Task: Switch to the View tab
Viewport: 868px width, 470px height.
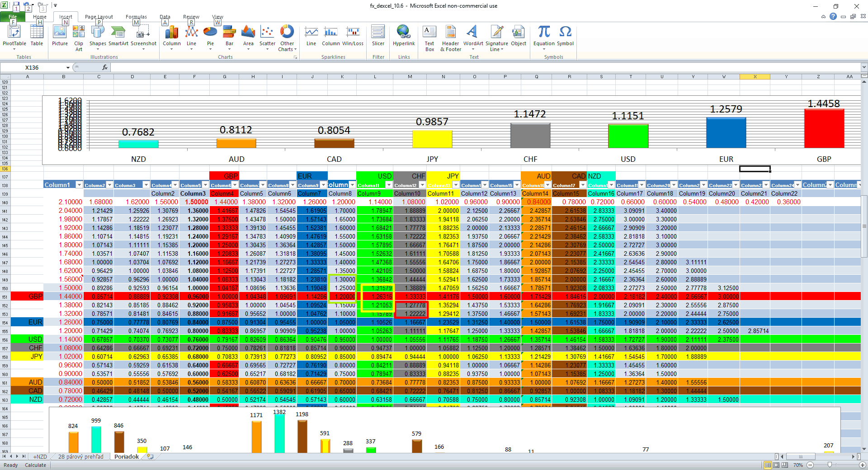Action: click(218, 17)
